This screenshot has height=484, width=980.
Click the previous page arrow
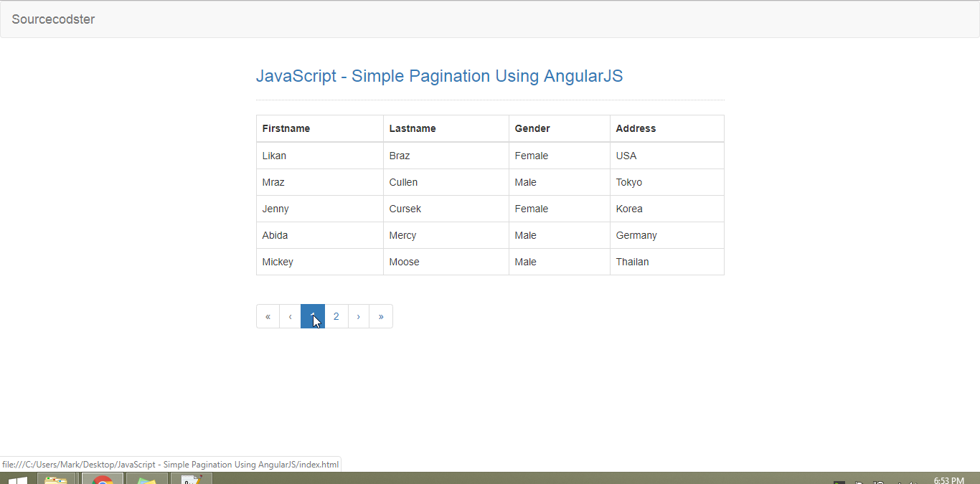click(x=290, y=315)
